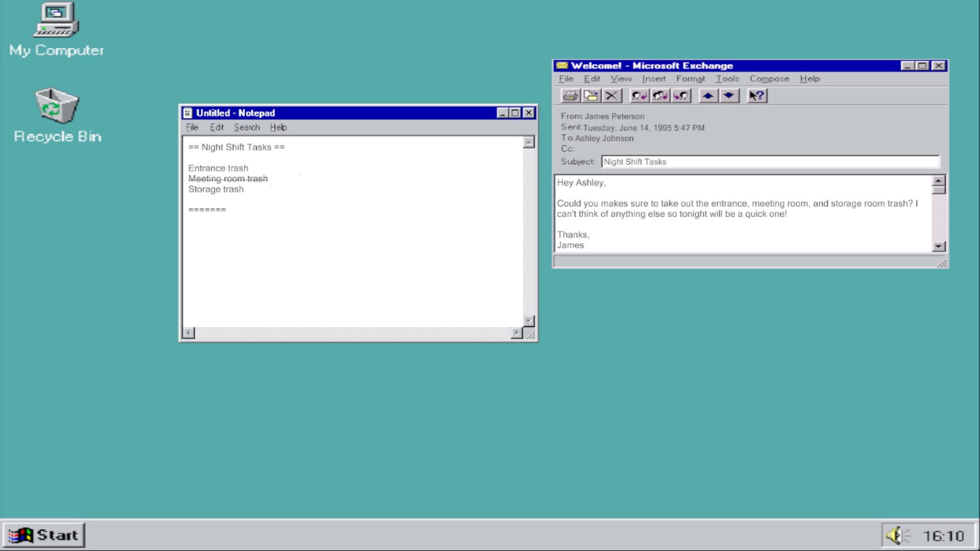Open the Tools menu in Exchange
This screenshot has width=980, height=551.
[x=727, y=79]
